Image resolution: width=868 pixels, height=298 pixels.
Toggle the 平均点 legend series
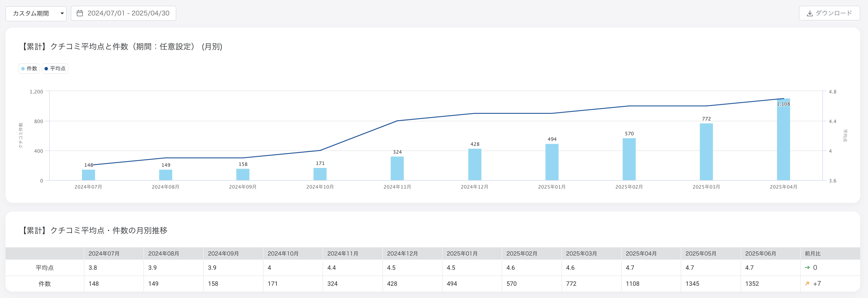(x=55, y=68)
